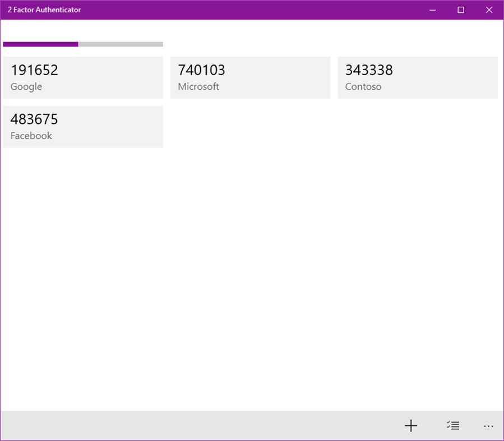Open the more options ellipsis menu

[x=488, y=426]
